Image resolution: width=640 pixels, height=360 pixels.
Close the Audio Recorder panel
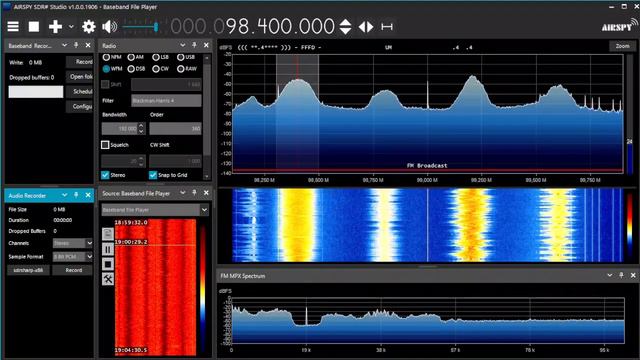[88, 195]
